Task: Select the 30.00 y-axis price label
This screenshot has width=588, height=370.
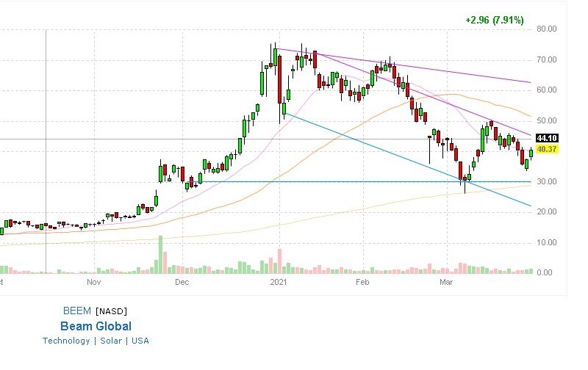Action: [x=547, y=181]
